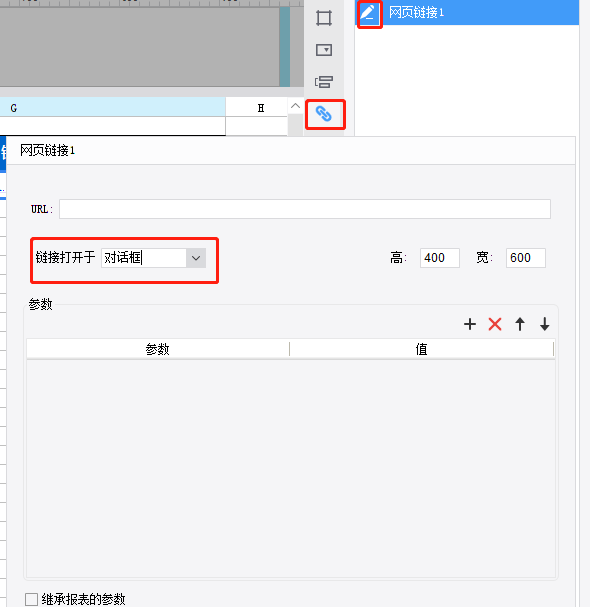This screenshot has height=607, width=590.
Task: Move parameter down with down arrow
Action: point(545,324)
